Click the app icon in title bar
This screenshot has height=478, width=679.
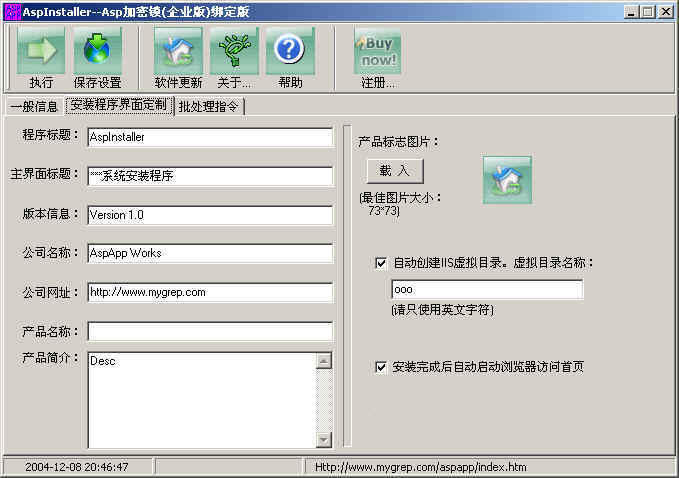[13, 11]
